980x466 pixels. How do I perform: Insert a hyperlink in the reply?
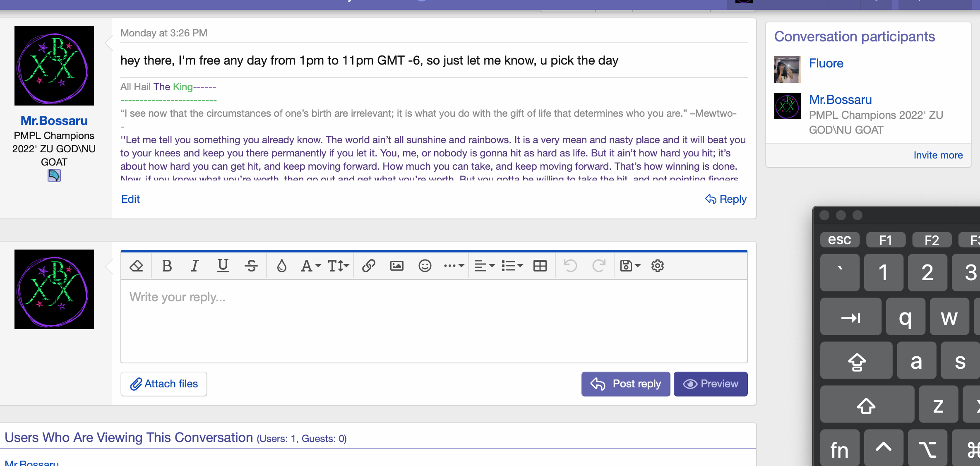tap(368, 266)
